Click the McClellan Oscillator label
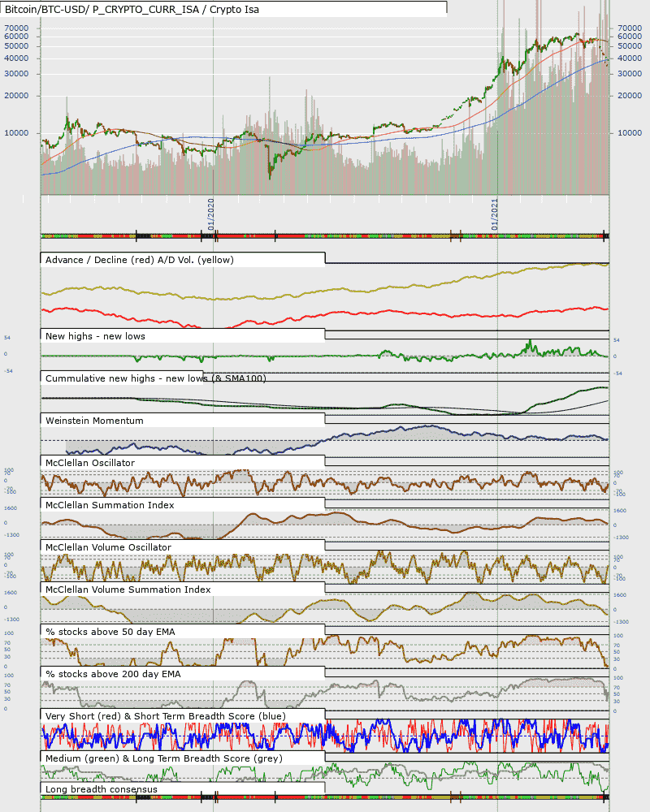This screenshot has height=812, width=650. pos(90,463)
